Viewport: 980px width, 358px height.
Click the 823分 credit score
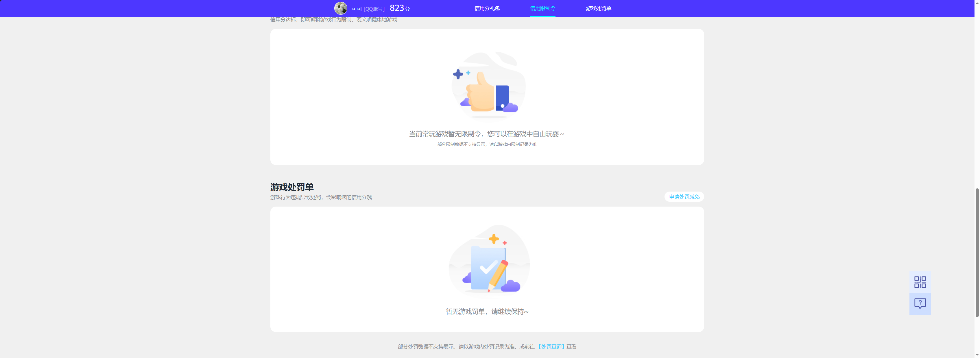click(399, 8)
